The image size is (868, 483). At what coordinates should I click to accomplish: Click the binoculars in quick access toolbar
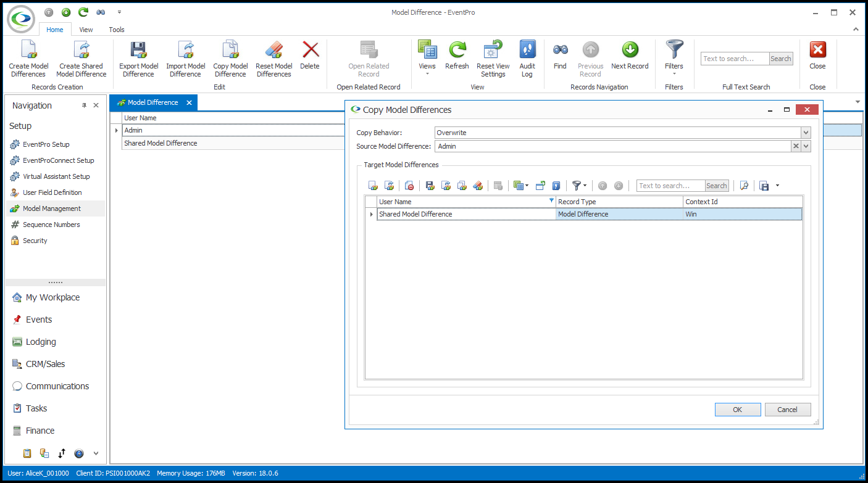click(x=99, y=12)
